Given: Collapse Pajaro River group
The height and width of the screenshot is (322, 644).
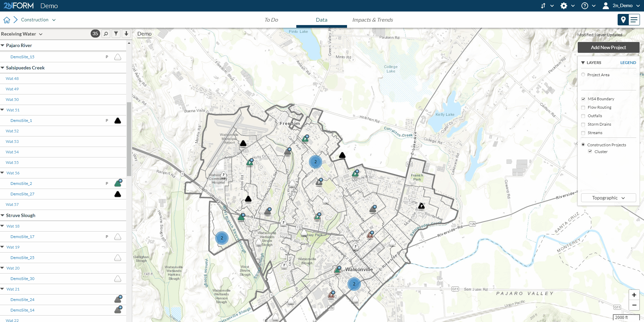Looking at the screenshot, I should 2,45.
